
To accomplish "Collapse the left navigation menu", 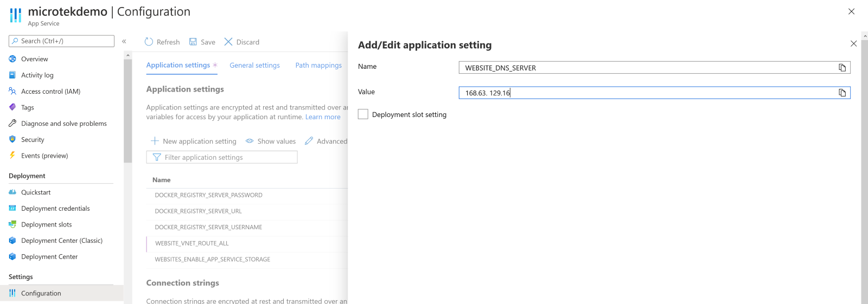I will pyautogui.click(x=124, y=41).
